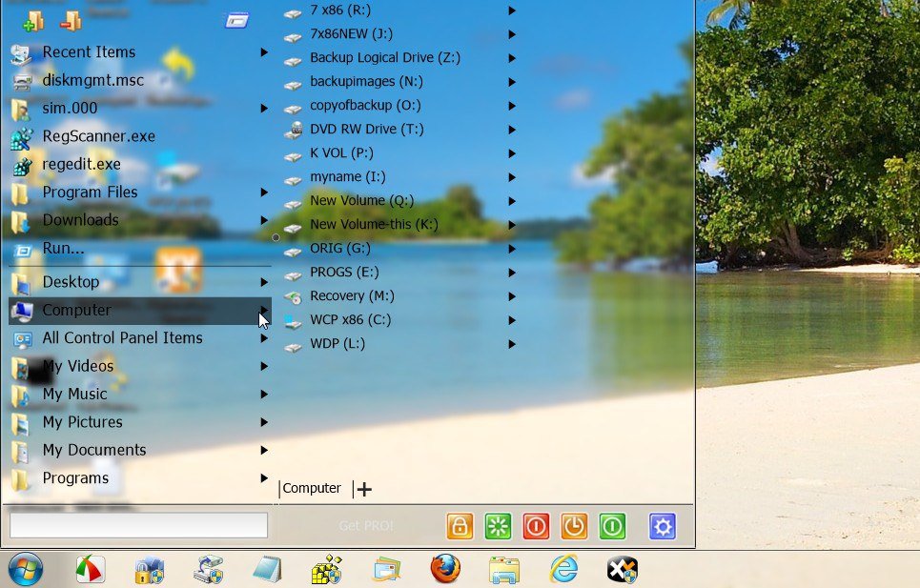Click the Windows Start orb
The height and width of the screenshot is (588, 920).
pyautogui.click(x=26, y=570)
